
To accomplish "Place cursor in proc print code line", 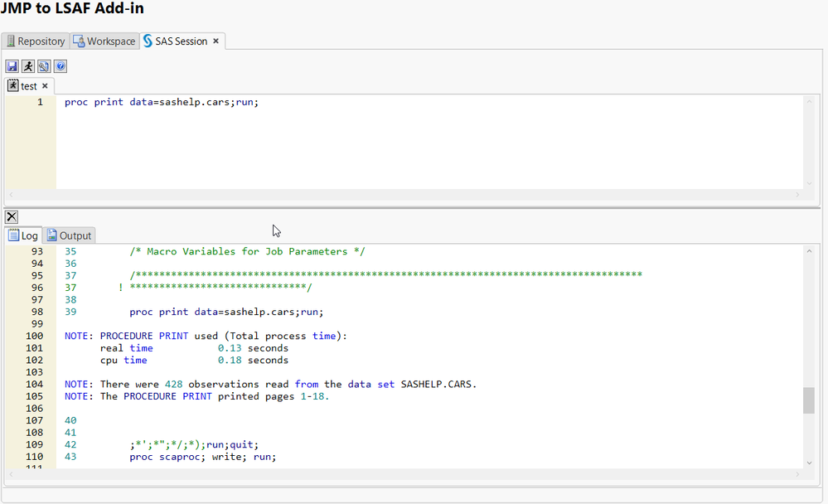I will pos(162,103).
